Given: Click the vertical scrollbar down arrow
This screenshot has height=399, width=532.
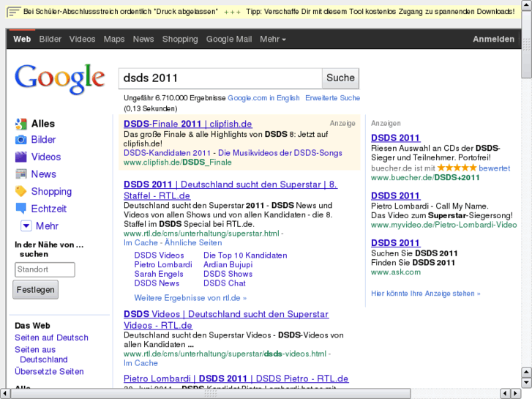Looking at the screenshot, I should [x=526, y=382].
